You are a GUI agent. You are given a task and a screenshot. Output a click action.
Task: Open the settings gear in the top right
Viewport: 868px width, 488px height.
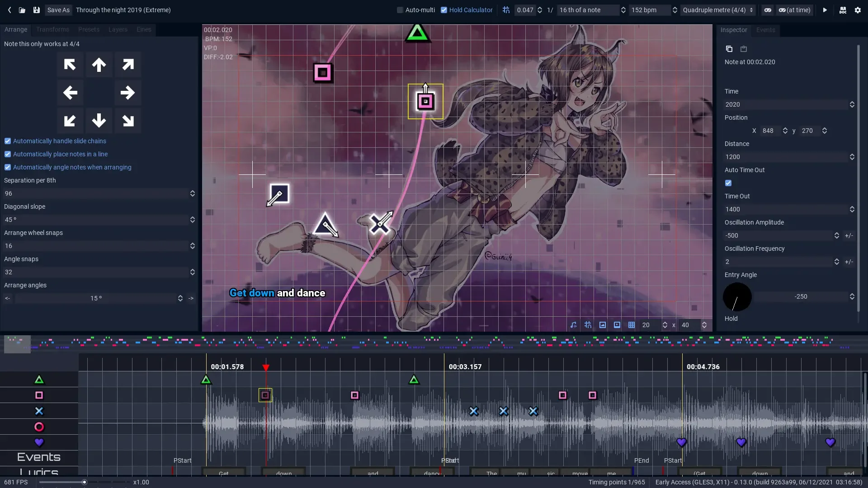click(x=858, y=10)
